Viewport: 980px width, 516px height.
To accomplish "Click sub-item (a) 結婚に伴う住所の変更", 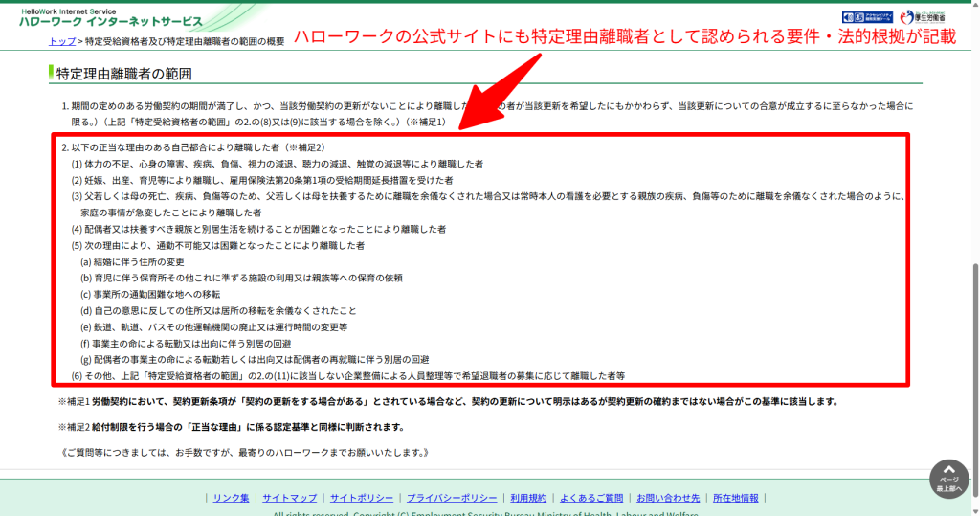I will [x=132, y=262].
